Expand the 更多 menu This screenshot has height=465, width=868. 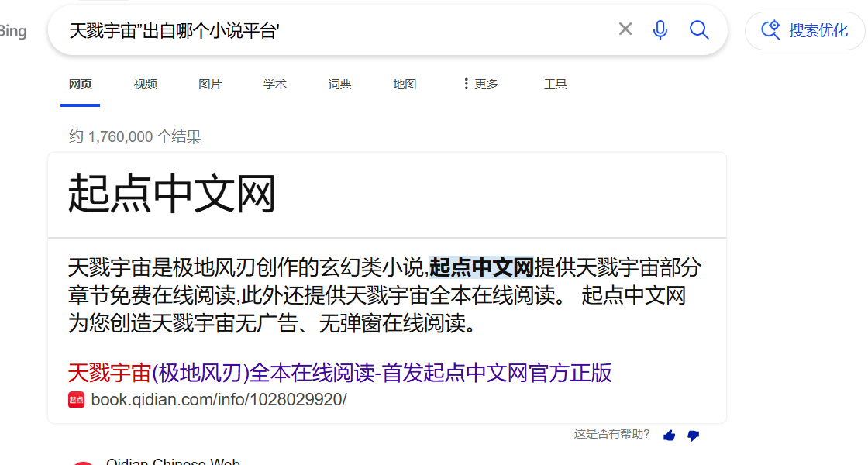point(480,84)
